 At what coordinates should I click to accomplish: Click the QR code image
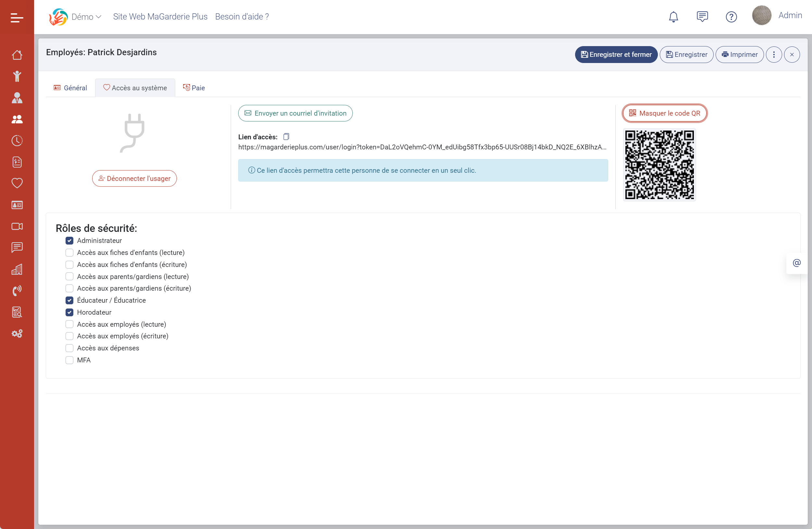pos(659,165)
